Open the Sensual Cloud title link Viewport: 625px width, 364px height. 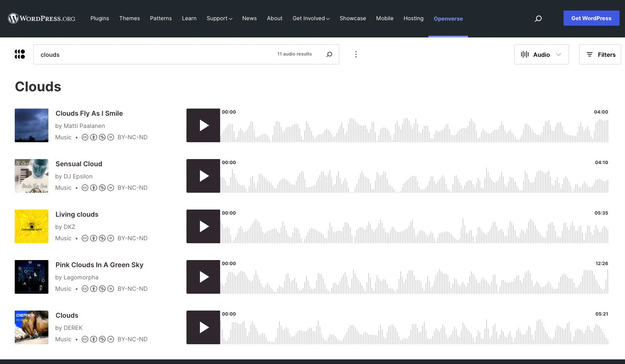[x=79, y=164]
